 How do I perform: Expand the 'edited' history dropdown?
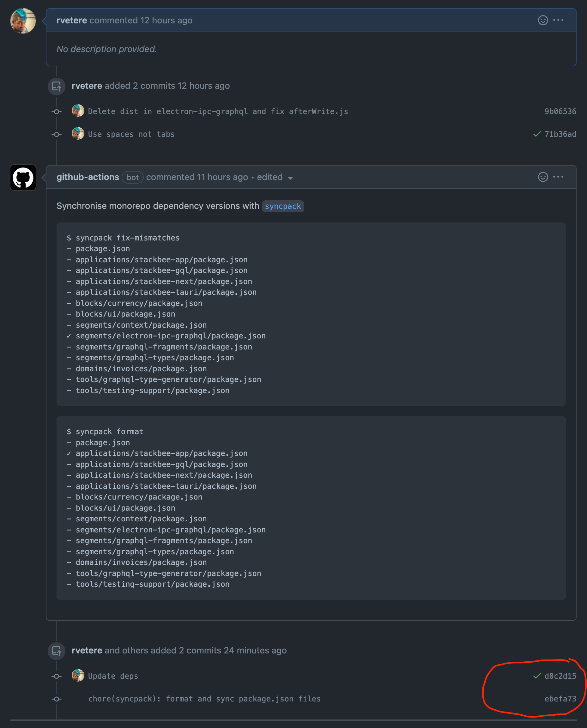275,177
